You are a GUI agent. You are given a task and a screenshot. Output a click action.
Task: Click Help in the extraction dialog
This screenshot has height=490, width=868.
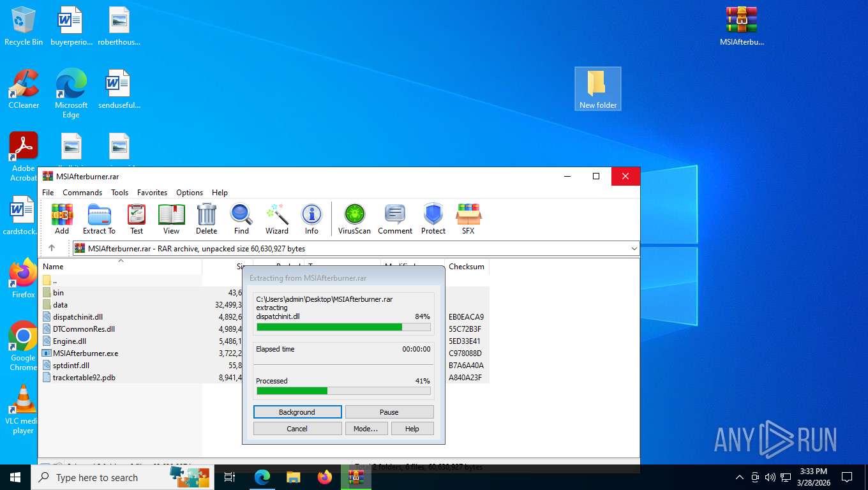tap(412, 429)
